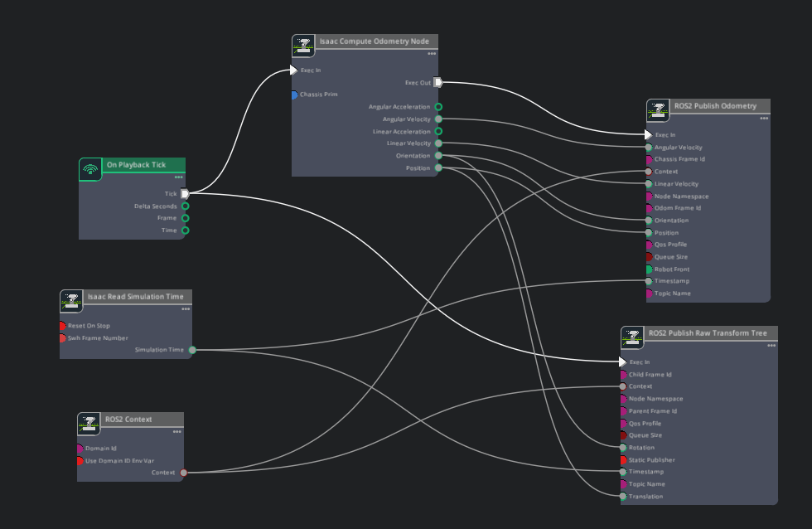Click the red Swh Frame Number input port
Image resolution: width=812 pixels, height=529 pixels.
(63, 338)
